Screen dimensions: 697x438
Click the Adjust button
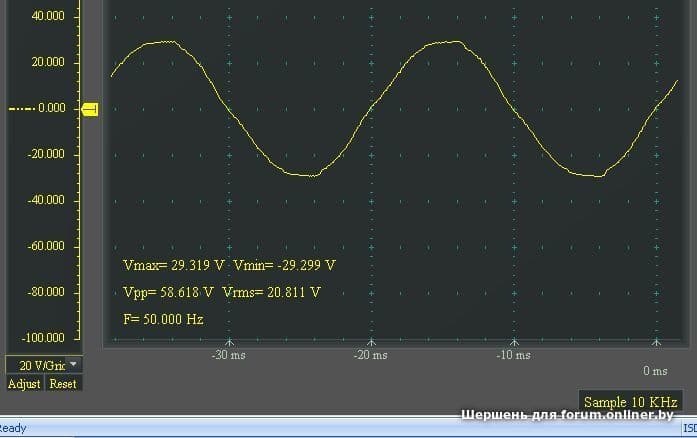click(24, 384)
